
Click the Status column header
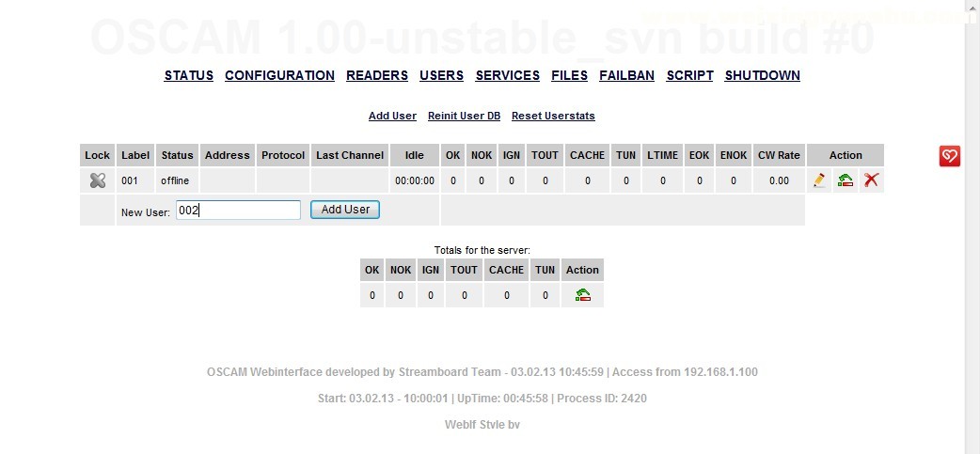[177, 155]
